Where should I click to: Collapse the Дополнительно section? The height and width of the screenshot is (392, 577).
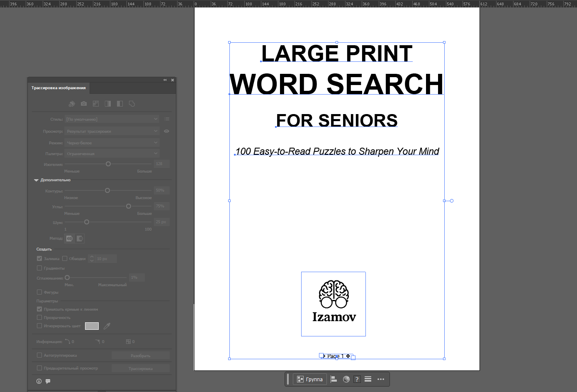36,180
